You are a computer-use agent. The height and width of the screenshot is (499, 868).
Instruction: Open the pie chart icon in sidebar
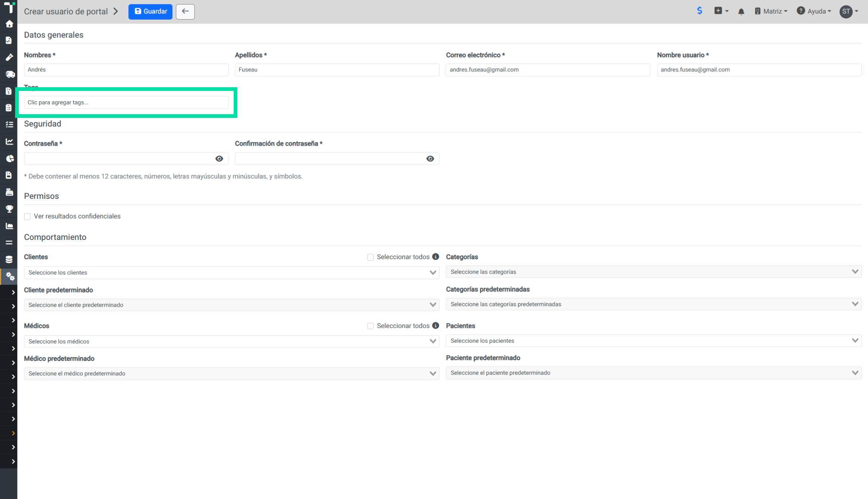click(10, 159)
